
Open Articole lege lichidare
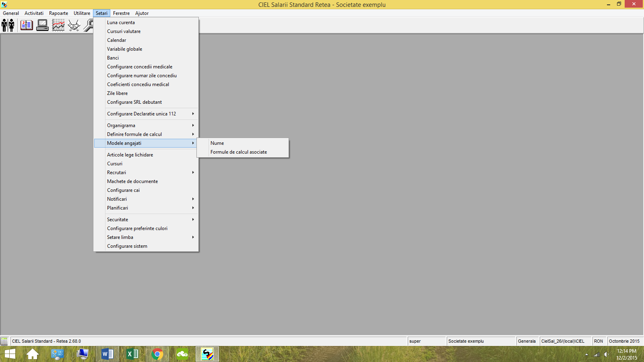click(x=146, y=155)
